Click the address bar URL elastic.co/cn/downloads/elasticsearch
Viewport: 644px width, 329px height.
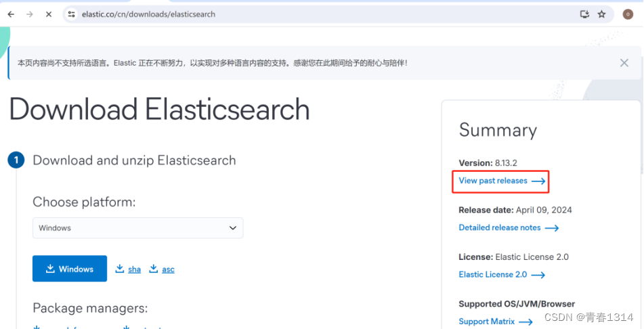[148, 14]
